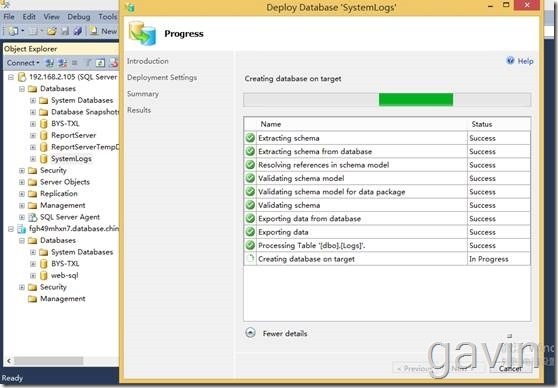Go to the Deployment Settings wizard step
The width and height of the screenshot is (558, 388).
162,77
